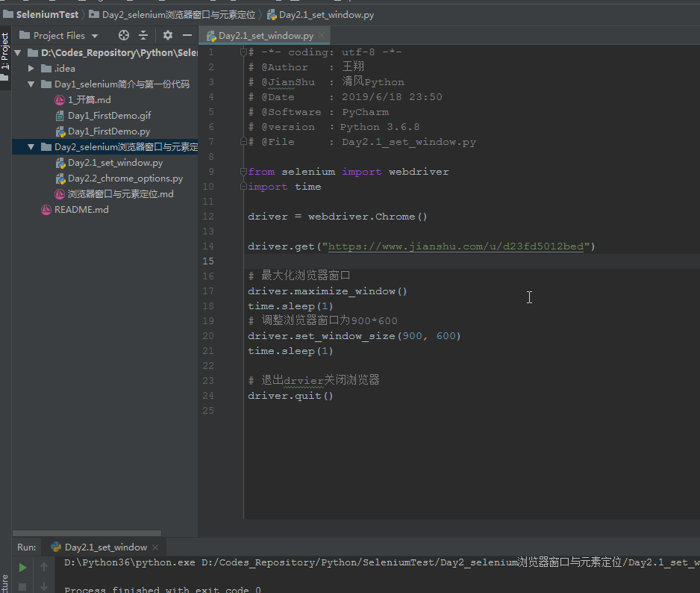Click line number 15 in gutter
The height and width of the screenshot is (593, 700).
tap(208, 261)
